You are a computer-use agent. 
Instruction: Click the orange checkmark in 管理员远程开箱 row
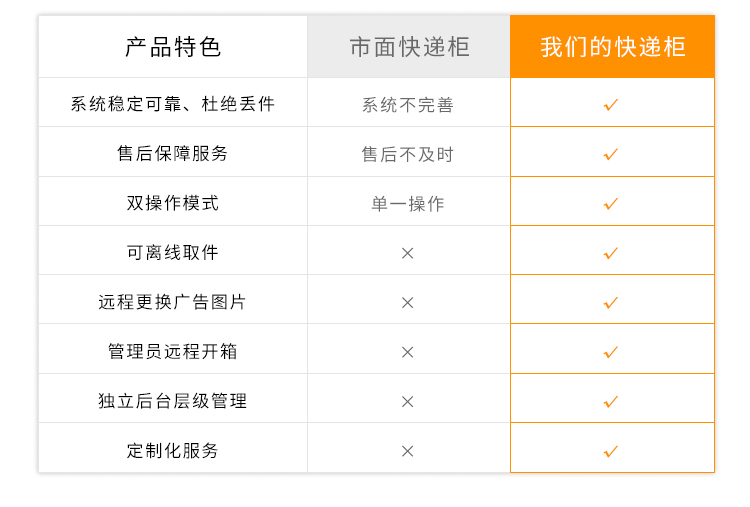tap(611, 353)
